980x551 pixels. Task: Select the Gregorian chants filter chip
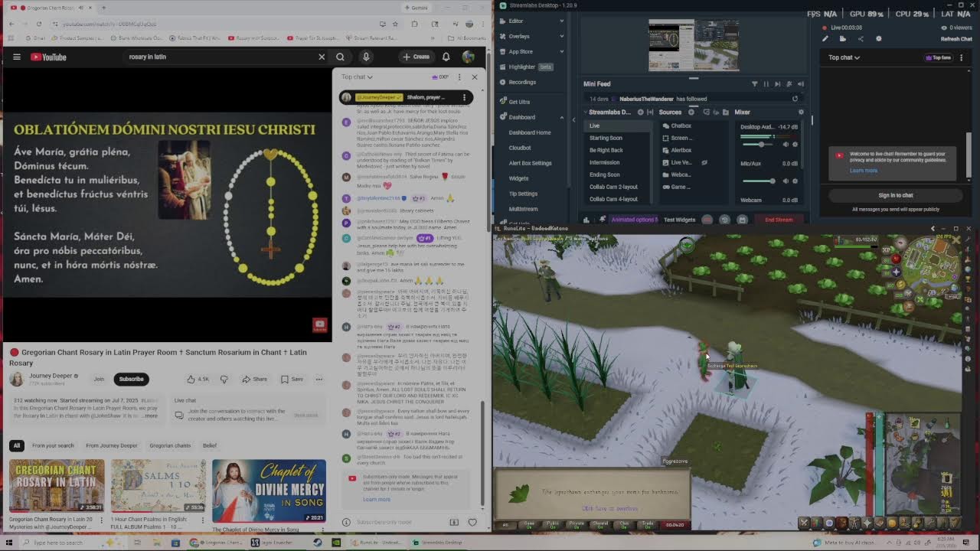(170, 445)
